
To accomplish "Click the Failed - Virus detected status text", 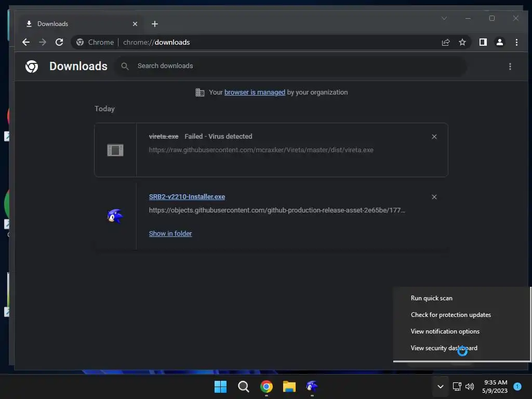I will pos(218,137).
